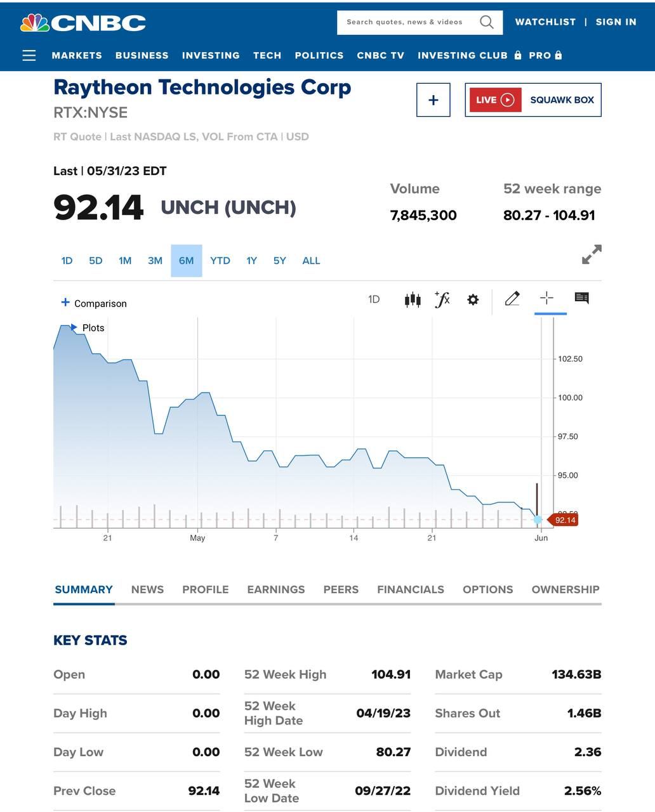
Task: Select the 5Y time range
Action: coord(280,261)
